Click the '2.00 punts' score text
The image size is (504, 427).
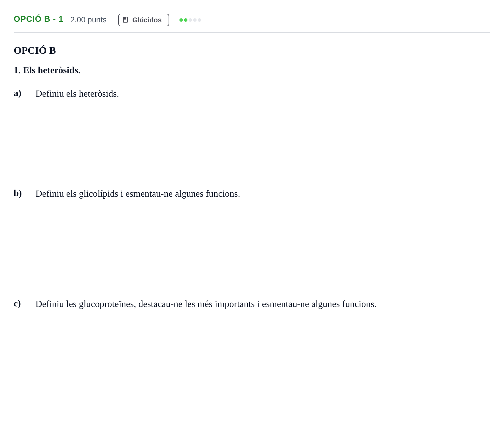88,20
